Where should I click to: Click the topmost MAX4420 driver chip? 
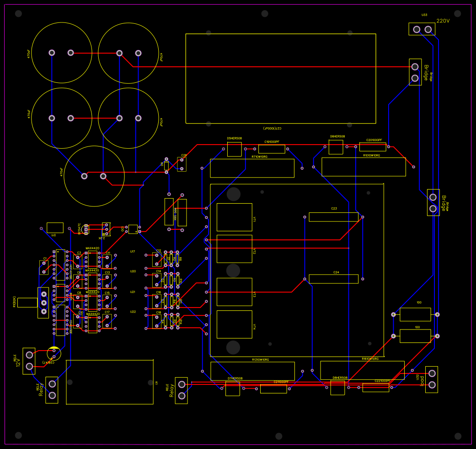coord(92,259)
